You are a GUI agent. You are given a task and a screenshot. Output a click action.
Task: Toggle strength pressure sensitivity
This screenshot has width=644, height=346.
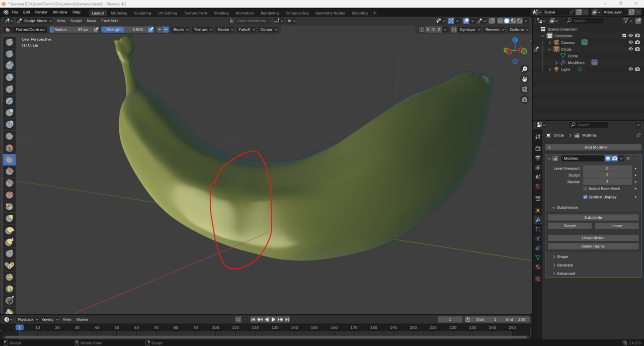click(151, 30)
